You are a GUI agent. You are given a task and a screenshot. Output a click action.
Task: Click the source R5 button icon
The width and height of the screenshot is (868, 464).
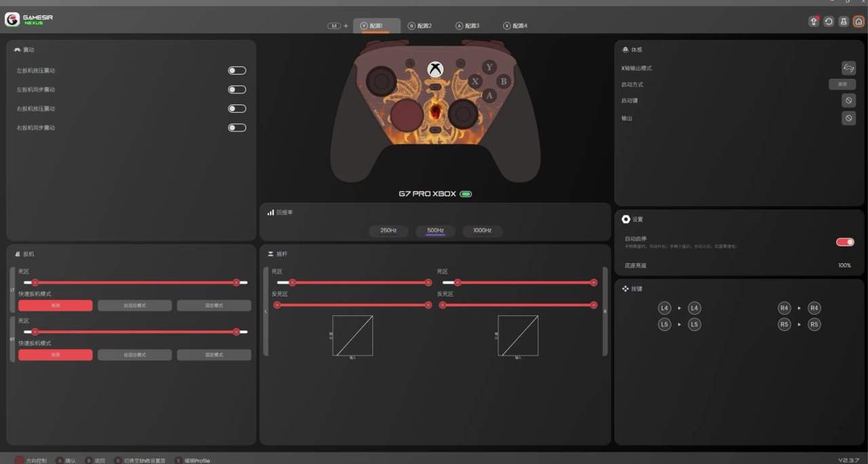(785, 324)
